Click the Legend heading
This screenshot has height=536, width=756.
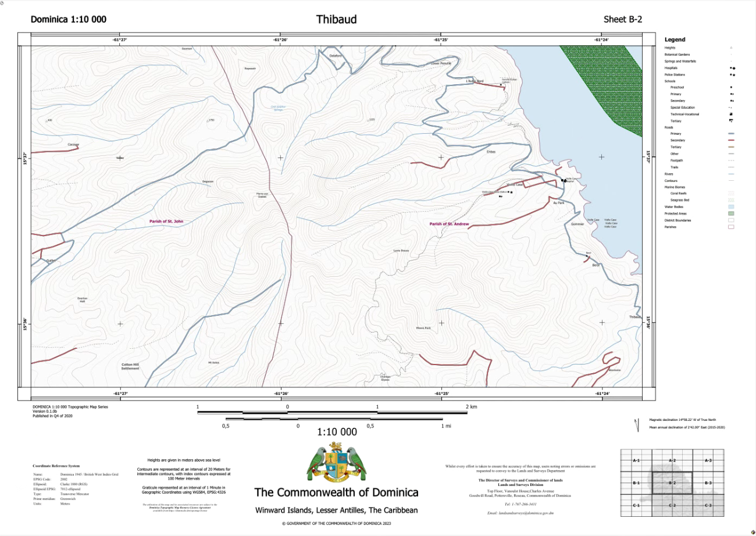675,40
